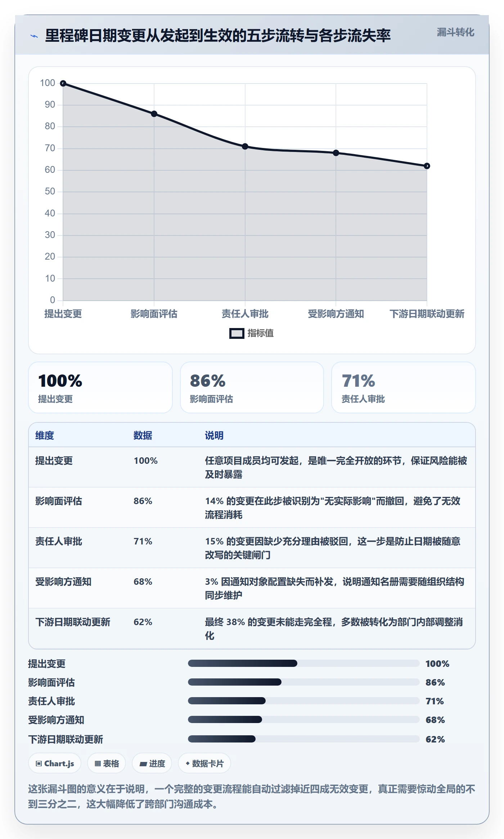Click the 漏斗转化 tag in the header
The width and height of the screenshot is (504, 839).
[x=455, y=32]
